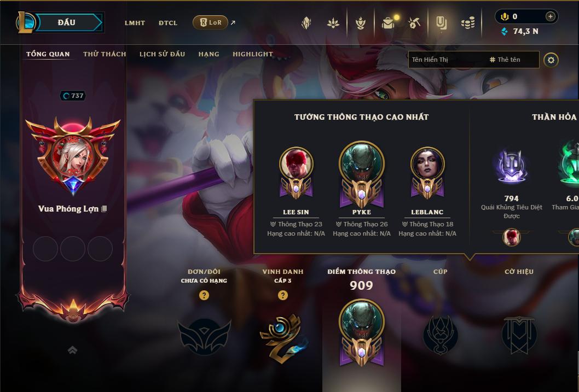Open the Store coins icon

pos(468,23)
